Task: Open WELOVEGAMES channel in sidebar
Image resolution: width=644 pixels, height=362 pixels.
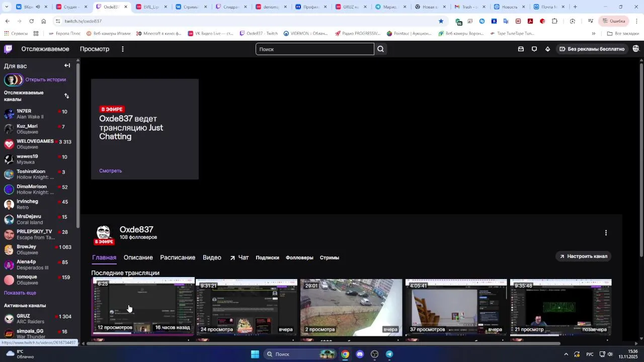Action: 38,144
